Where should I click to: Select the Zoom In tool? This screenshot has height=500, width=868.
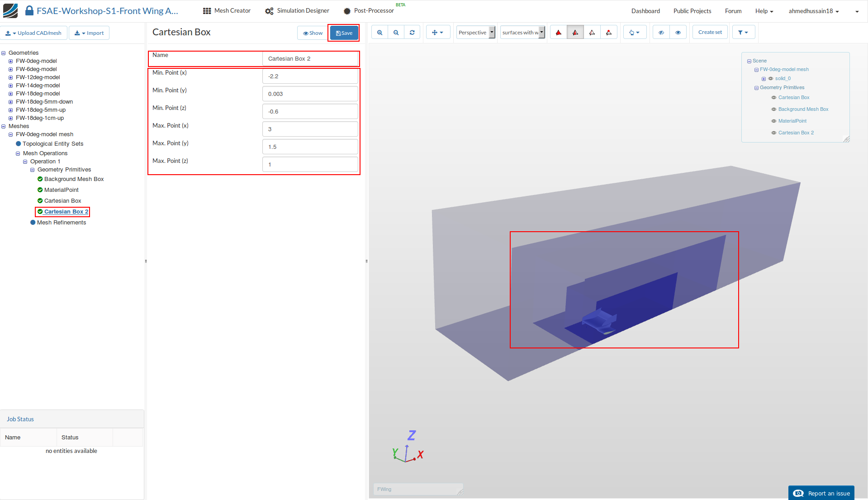pos(380,32)
